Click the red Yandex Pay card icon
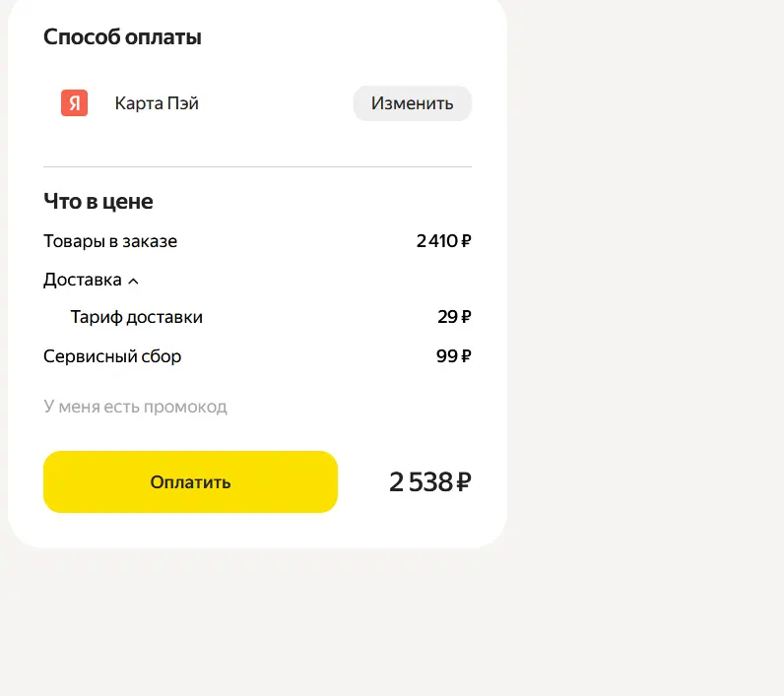The image size is (784, 696). click(74, 103)
